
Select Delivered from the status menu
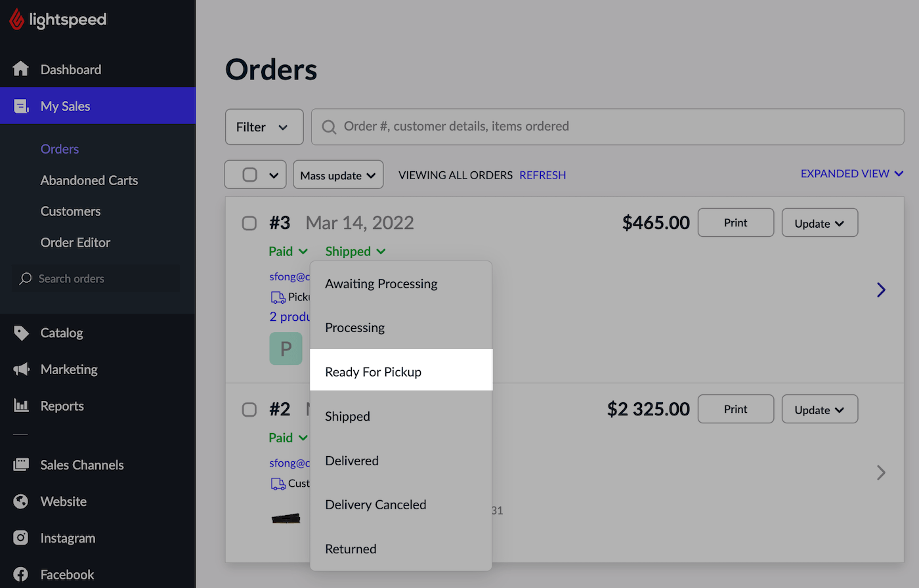(352, 461)
